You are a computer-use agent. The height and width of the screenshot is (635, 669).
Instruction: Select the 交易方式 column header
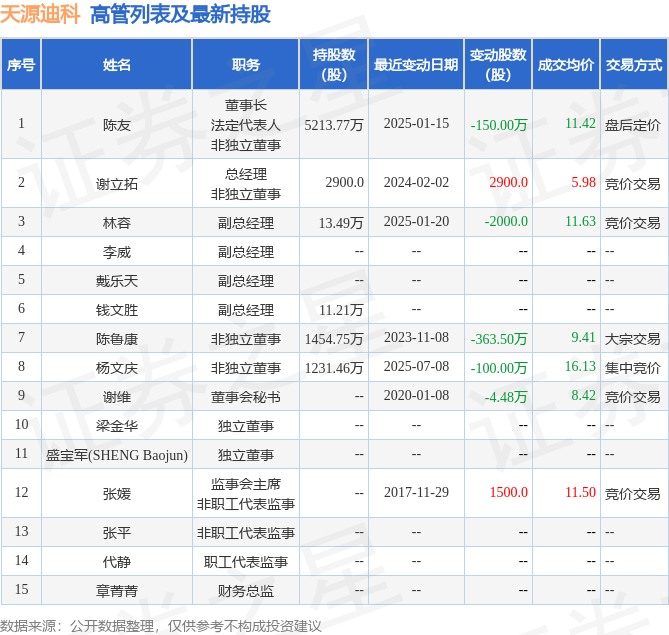click(x=634, y=65)
